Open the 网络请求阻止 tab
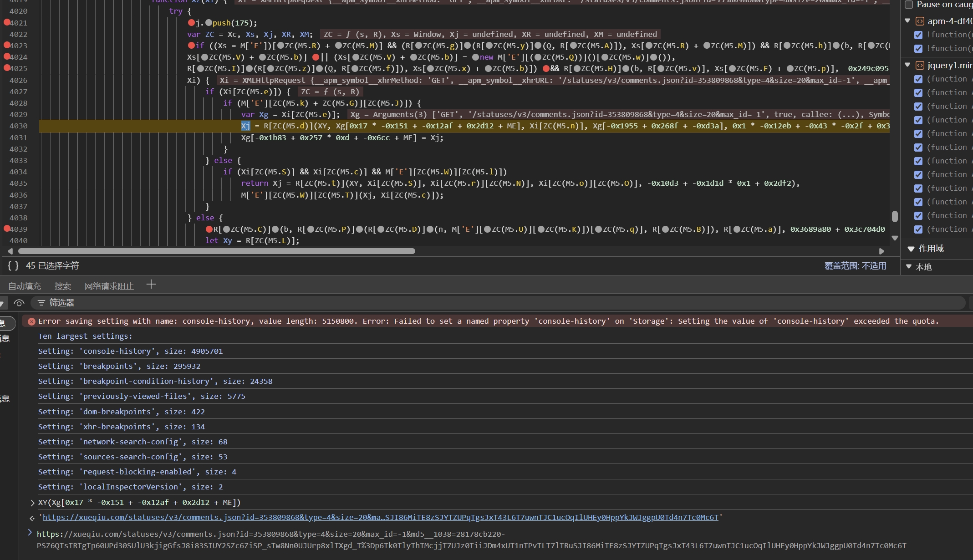This screenshot has width=973, height=560. (x=109, y=286)
